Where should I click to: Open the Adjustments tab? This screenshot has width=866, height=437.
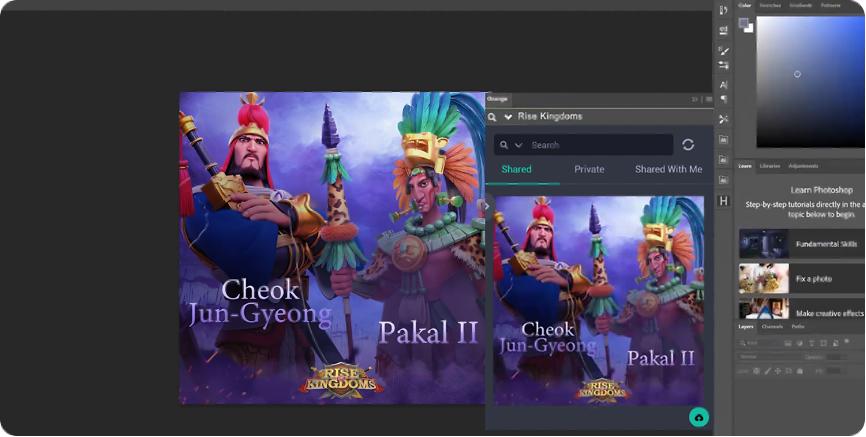(x=804, y=166)
